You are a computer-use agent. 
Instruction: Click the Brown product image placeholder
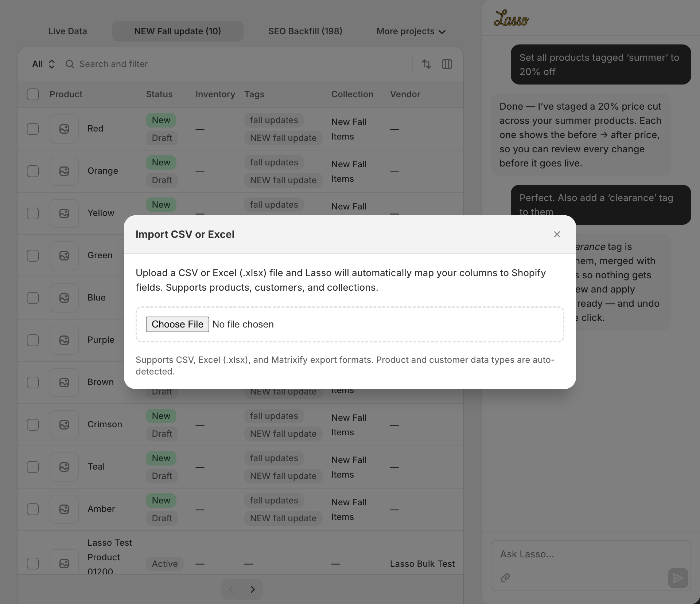click(x=64, y=383)
